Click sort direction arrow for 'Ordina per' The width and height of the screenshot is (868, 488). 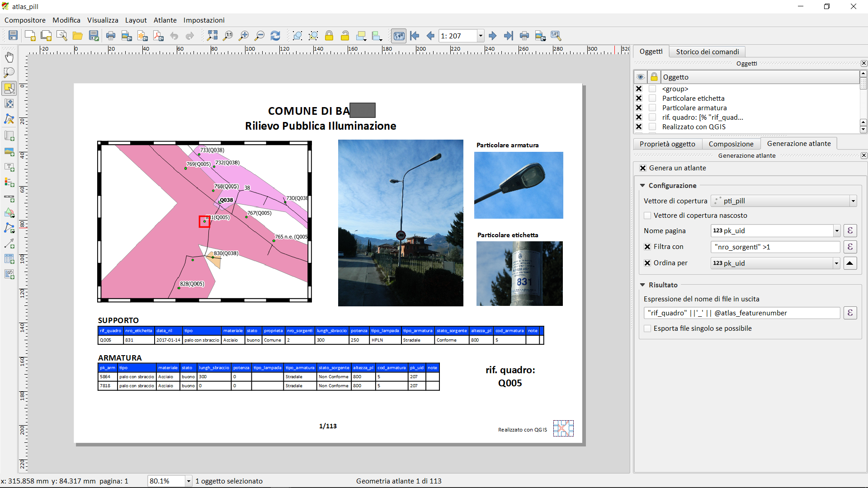pyautogui.click(x=850, y=263)
